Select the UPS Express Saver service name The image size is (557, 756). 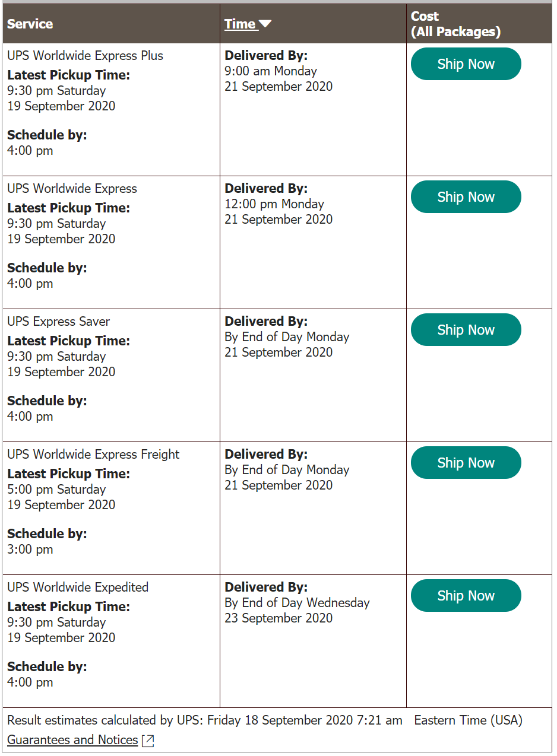tap(59, 322)
